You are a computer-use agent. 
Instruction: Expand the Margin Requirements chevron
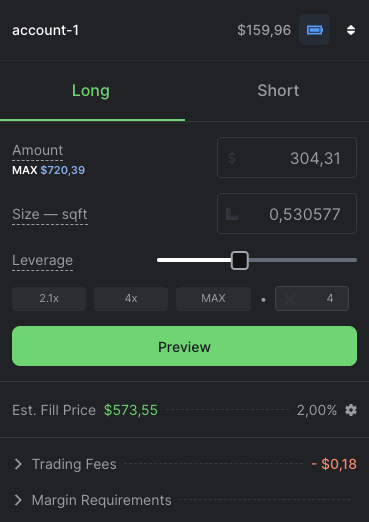(x=18, y=500)
